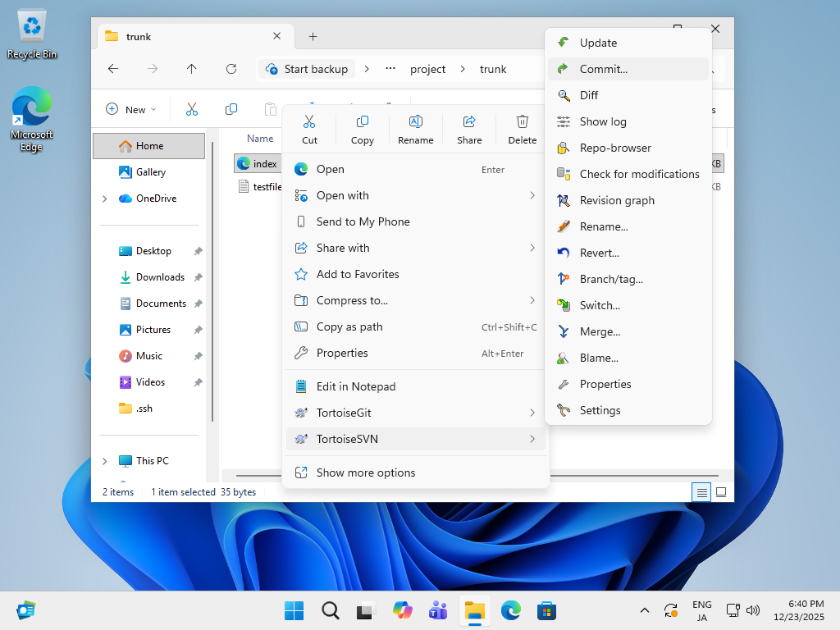840x630 pixels.
Task: Open the New item dropdown
Action: pyautogui.click(x=130, y=108)
